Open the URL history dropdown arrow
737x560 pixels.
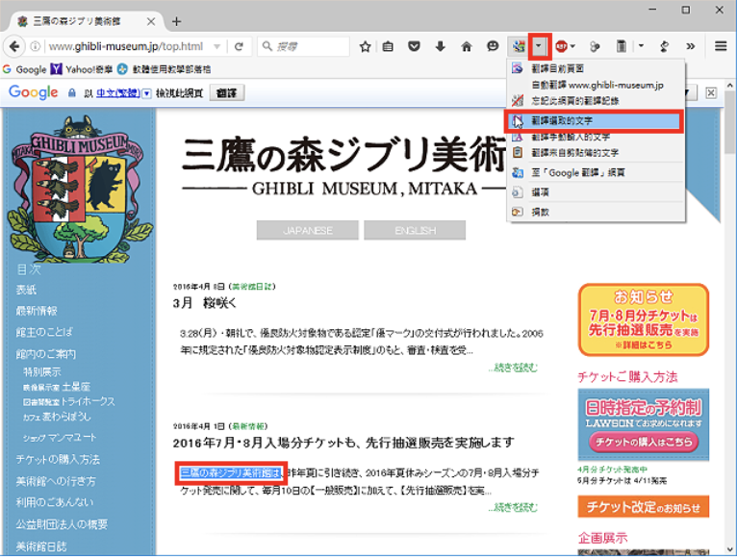pos(216,46)
